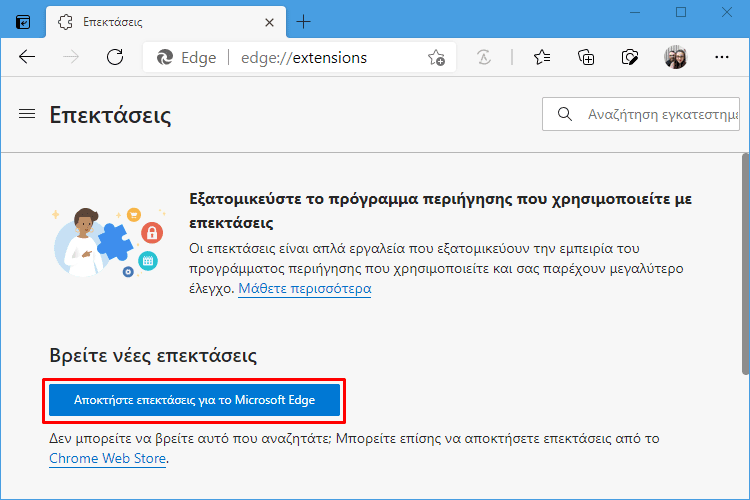Open the user profile avatar
750x500 pixels.
coord(675,57)
